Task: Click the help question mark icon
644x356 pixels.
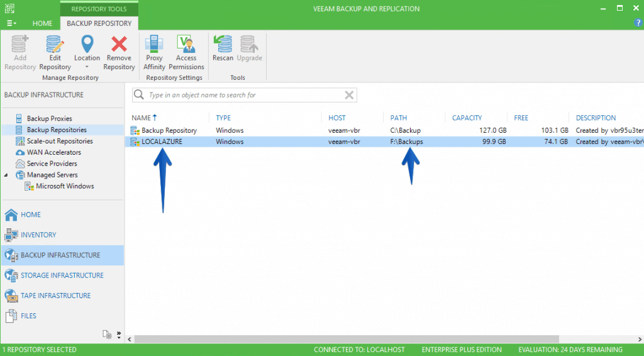Action: (638, 23)
